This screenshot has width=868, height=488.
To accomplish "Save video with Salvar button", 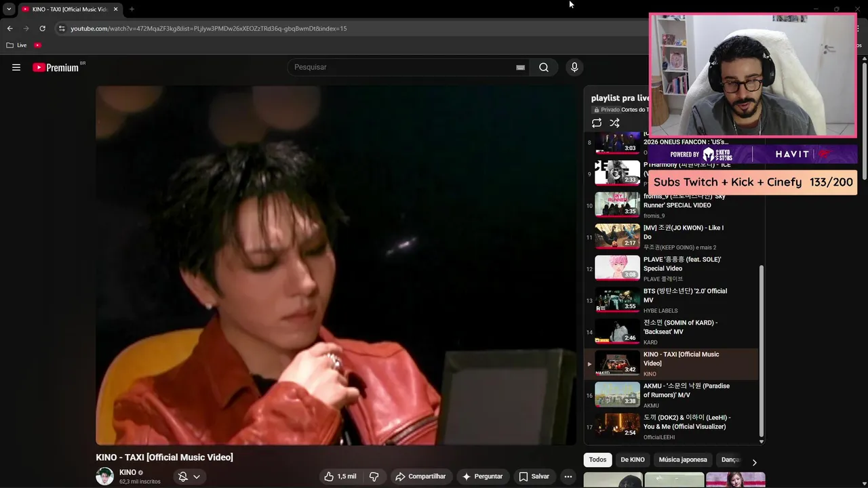I will pyautogui.click(x=534, y=476).
